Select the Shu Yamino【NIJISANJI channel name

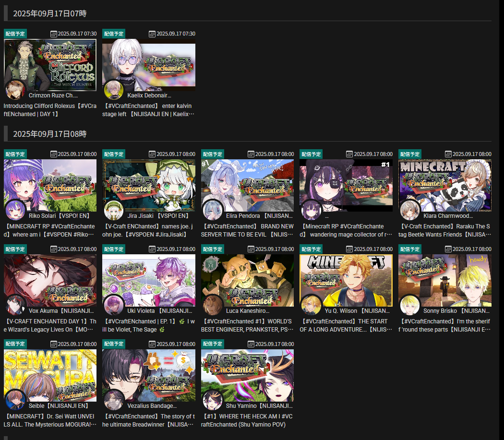pyautogui.click(x=259, y=406)
